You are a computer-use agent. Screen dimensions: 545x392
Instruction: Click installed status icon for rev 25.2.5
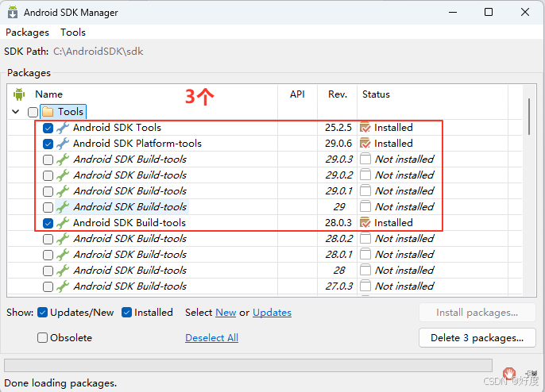365,128
